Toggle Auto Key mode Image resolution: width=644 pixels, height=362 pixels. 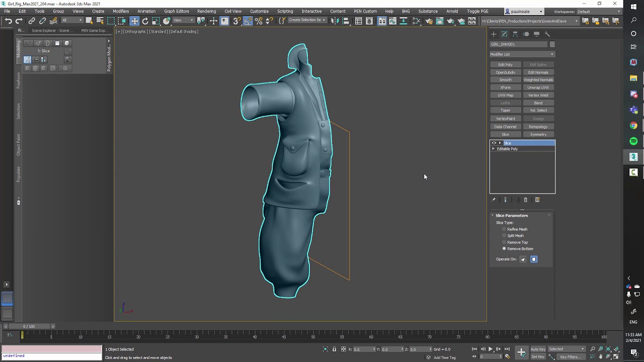(x=538, y=349)
